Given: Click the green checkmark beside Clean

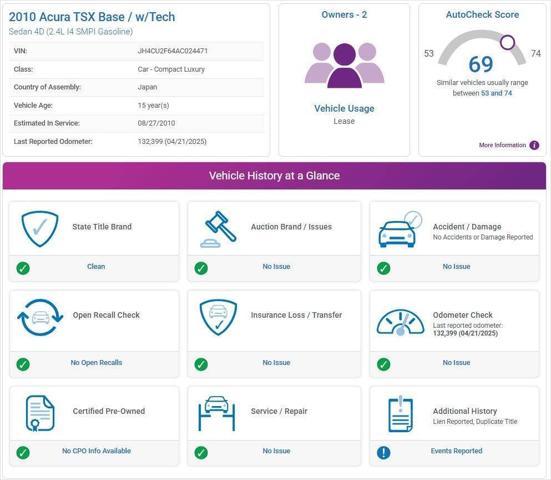Looking at the screenshot, I should coord(23,268).
